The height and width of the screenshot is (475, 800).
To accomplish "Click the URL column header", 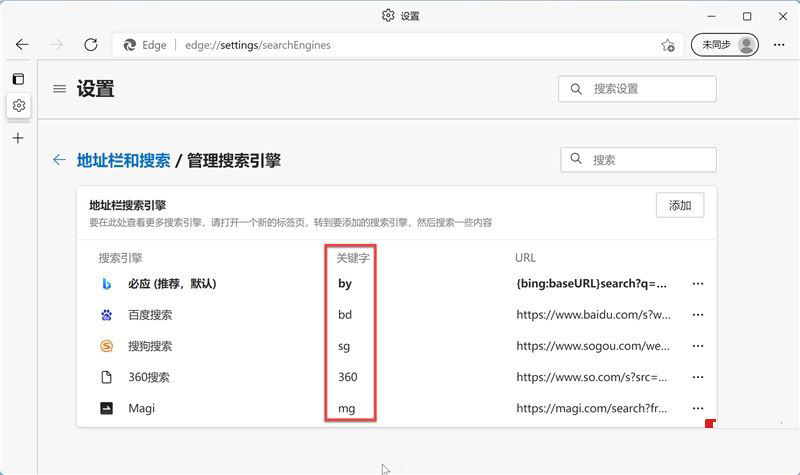I will [x=525, y=258].
